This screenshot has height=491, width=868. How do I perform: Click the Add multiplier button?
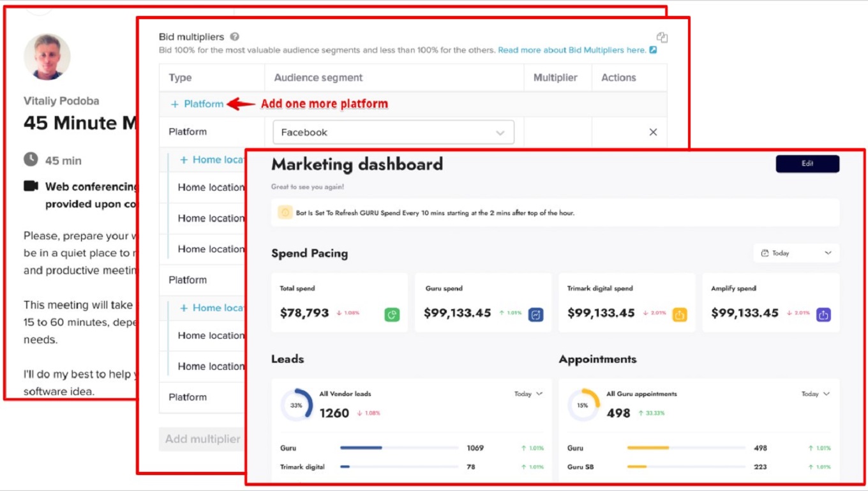[202, 439]
